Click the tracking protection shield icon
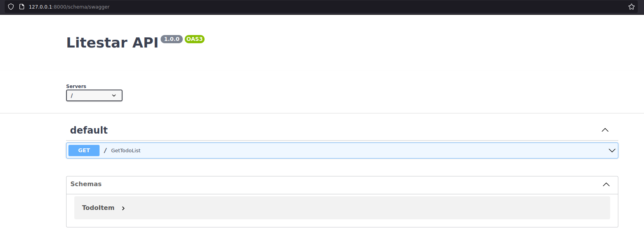Image resolution: width=644 pixels, height=236 pixels. (x=11, y=7)
